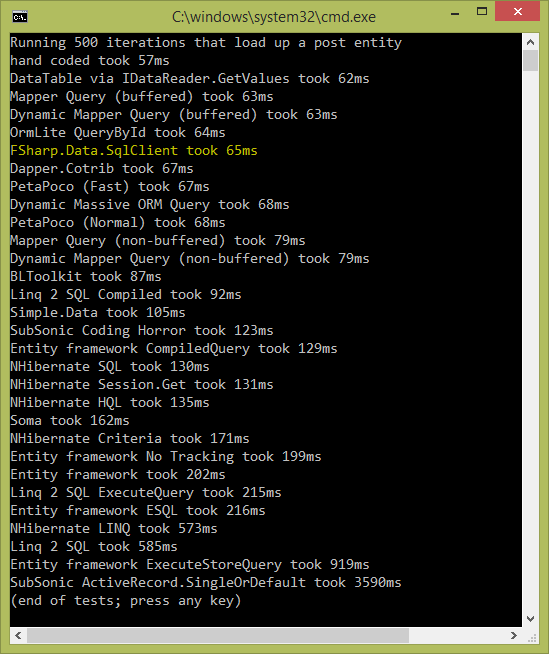Close the command prompt window
Image resolution: width=549 pixels, height=654 pixels.
point(518,11)
